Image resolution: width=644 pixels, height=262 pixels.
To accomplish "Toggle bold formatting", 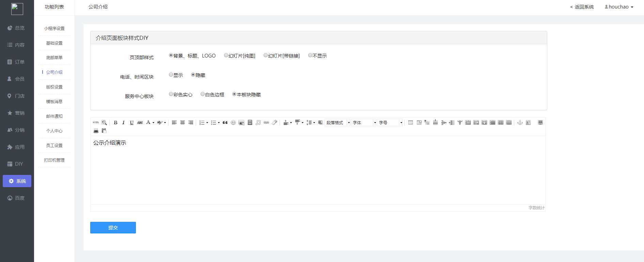I will click(x=115, y=122).
